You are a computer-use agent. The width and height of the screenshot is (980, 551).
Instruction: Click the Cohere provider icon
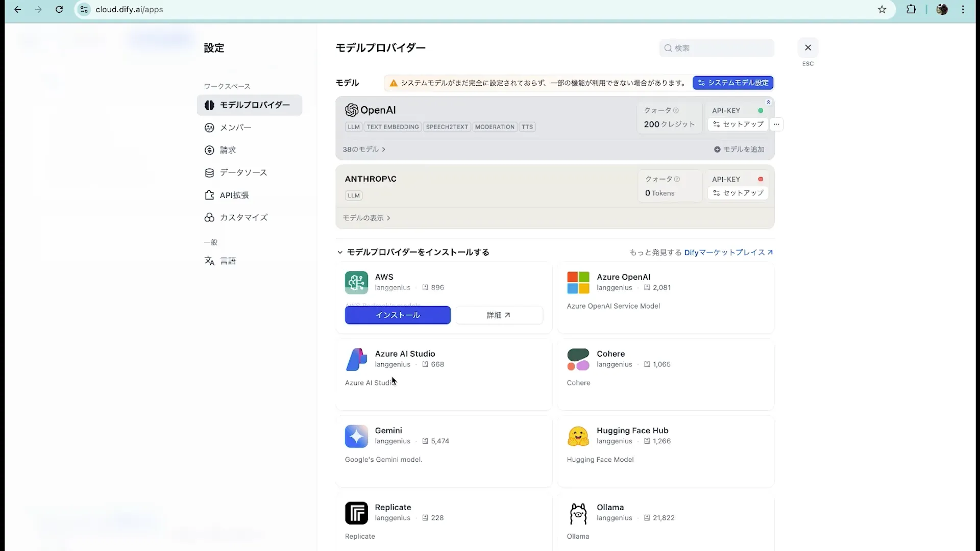578,359
